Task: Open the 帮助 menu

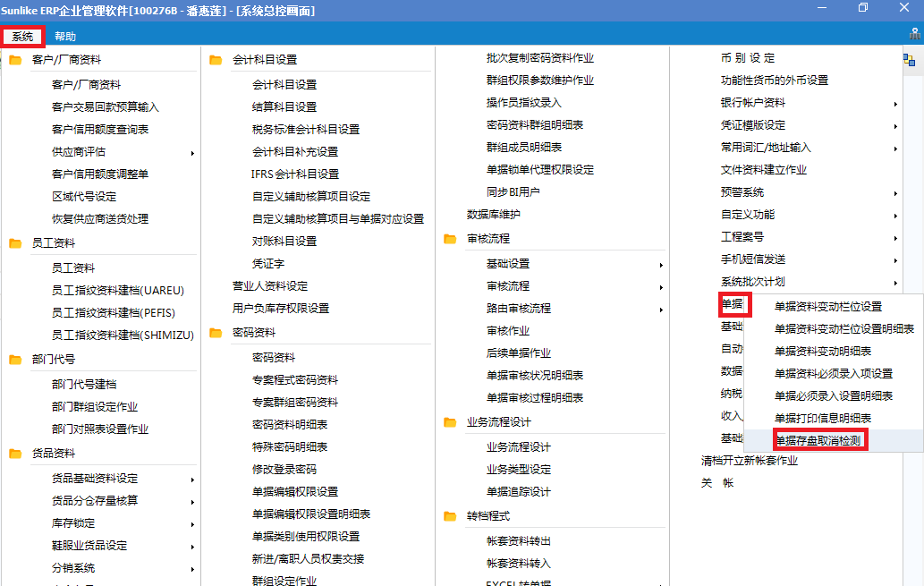Action: (x=65, y=37)
